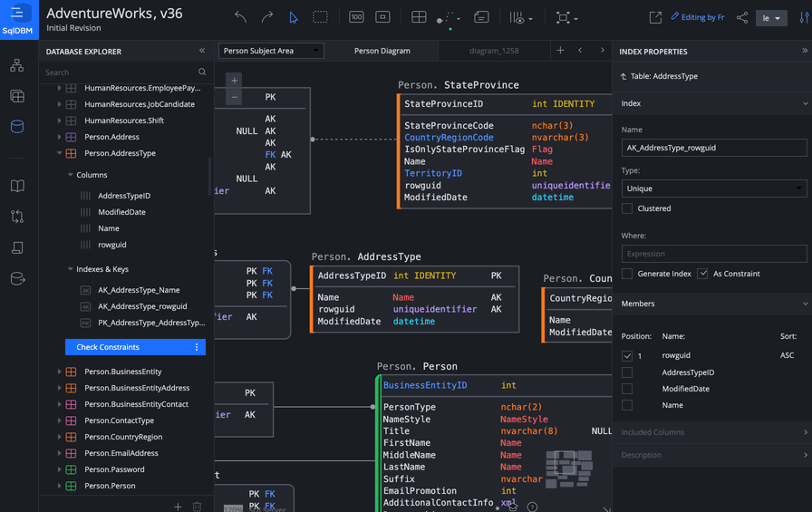812x512 pixels.
Task: Click the fit-to-screen toolbar icon
Action: coord(382,17)
